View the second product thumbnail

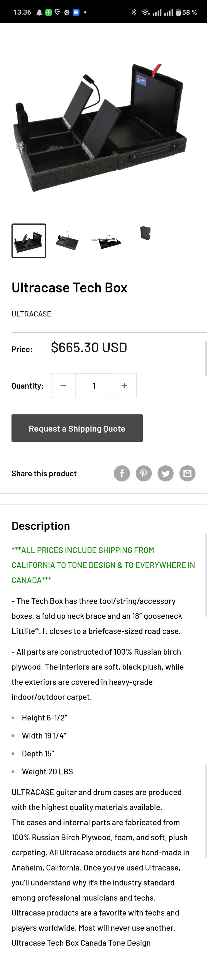pos(67,240)
